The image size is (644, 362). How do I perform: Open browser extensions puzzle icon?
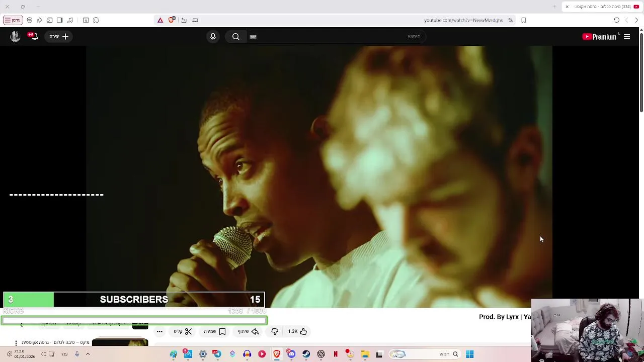96,20
